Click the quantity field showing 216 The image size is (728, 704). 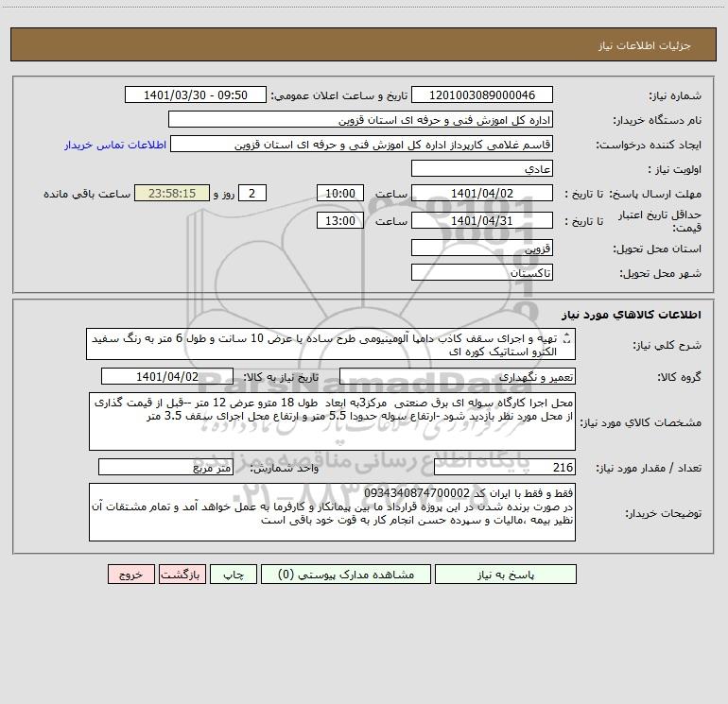point(505,468)
